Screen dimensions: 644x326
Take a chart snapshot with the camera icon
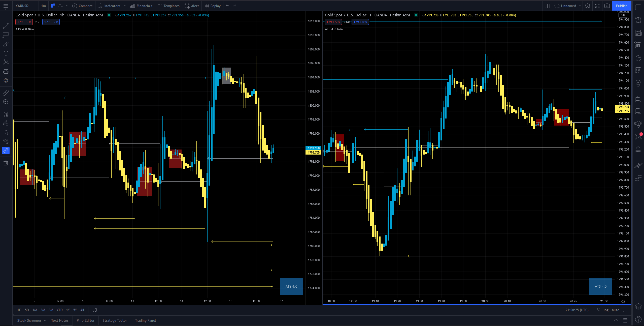607,6
